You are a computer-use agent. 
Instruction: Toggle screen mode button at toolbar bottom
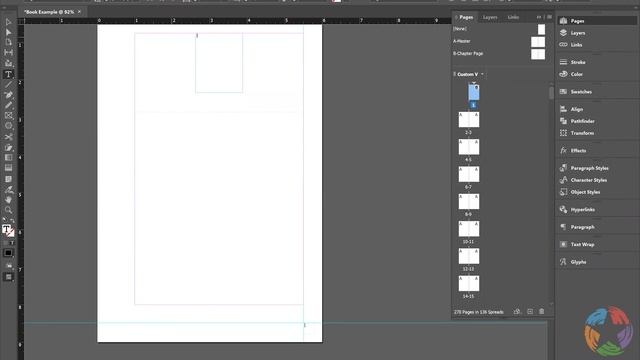point(8,277)
